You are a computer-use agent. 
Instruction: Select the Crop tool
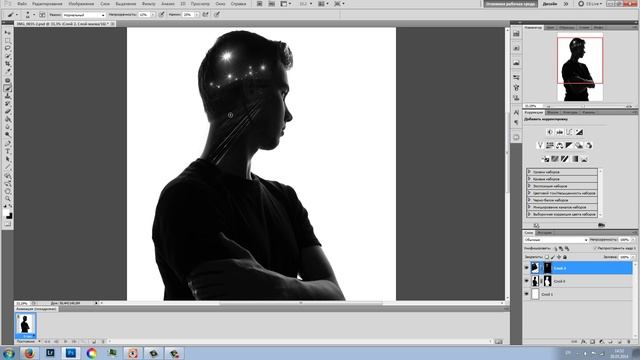point(8,64)
